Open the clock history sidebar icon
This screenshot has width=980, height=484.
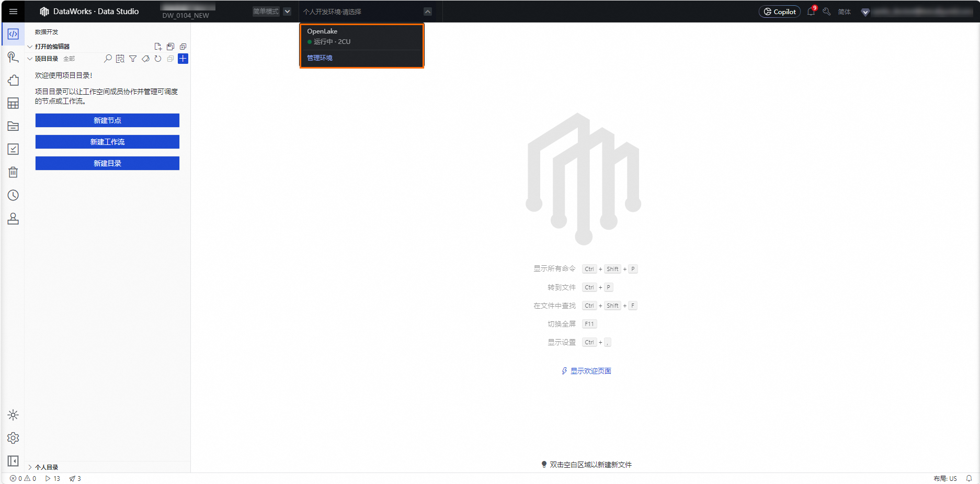pyautogui.click(x=13, y=195)
